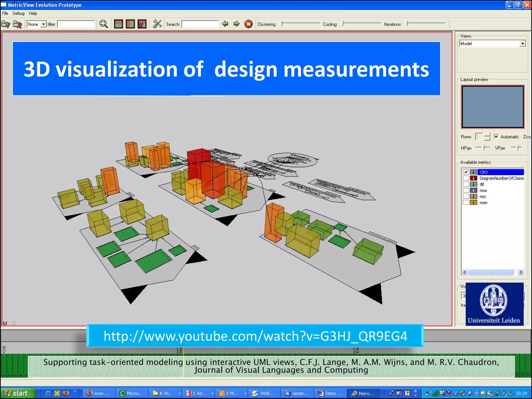
Task: Click the nom metric orange info icon
Action: pyautogui.click(x=474, y=202)
